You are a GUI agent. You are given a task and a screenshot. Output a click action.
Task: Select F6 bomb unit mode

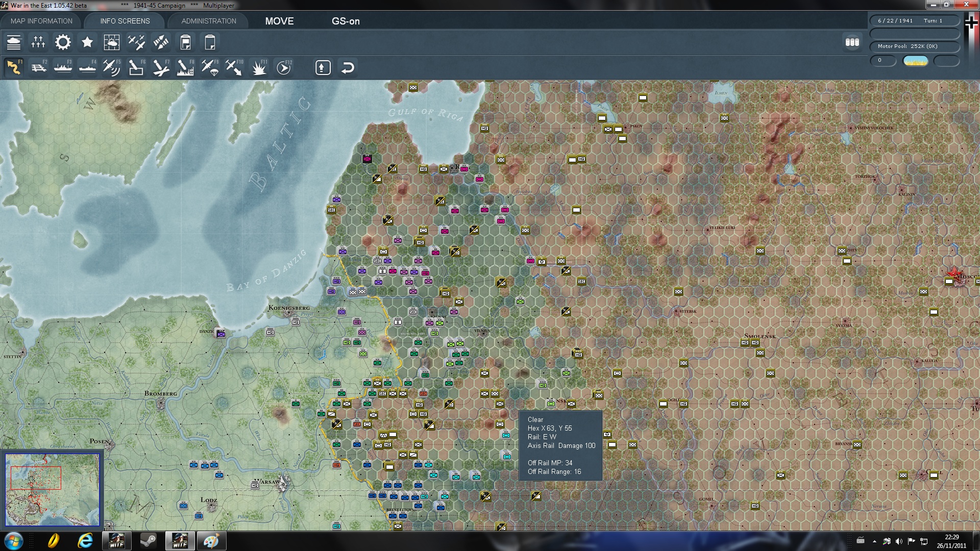[136, 67]
